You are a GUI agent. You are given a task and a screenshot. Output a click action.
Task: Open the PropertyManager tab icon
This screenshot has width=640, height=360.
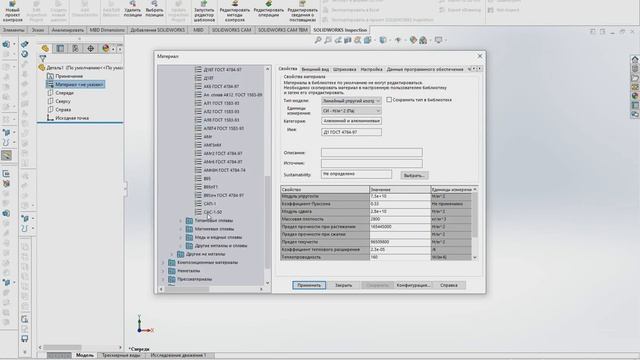tap(60, 49)
